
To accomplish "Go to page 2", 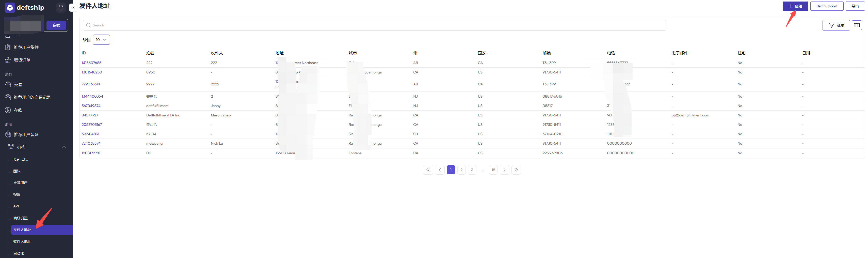I will [x=462, y=170].
